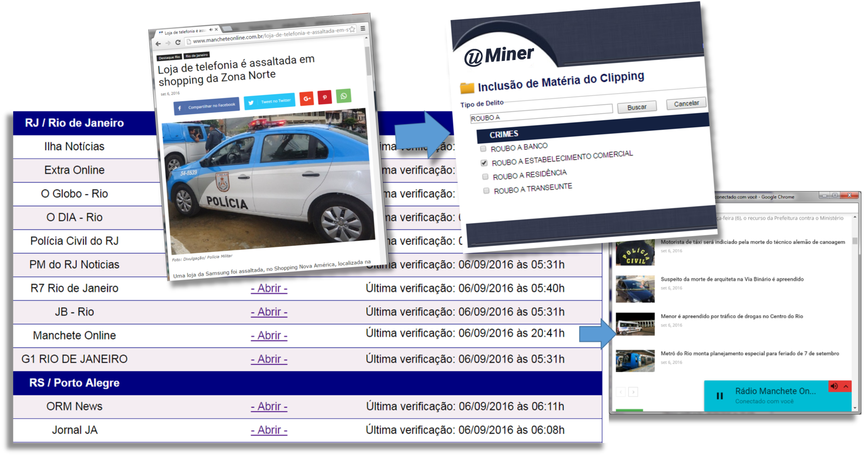Click the Tweet no Twitter button
Screen dimensions: 868x455
pos(269,101)
